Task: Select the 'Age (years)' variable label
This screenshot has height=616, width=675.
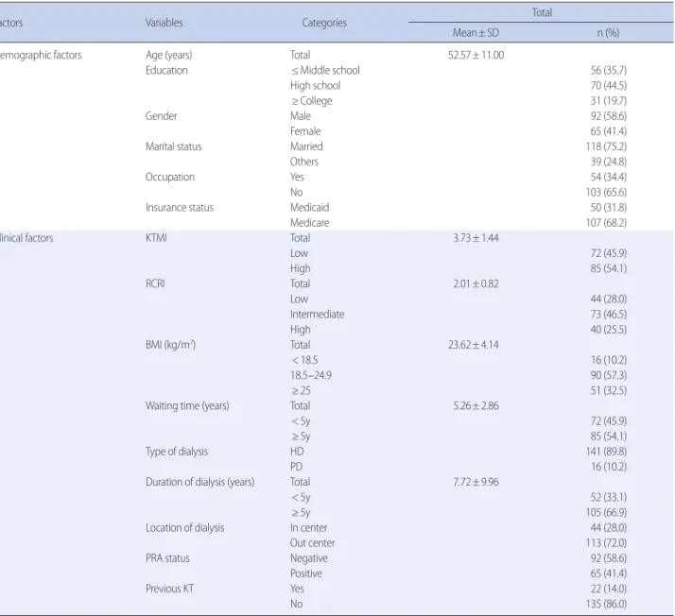Action: coord(168,55)
